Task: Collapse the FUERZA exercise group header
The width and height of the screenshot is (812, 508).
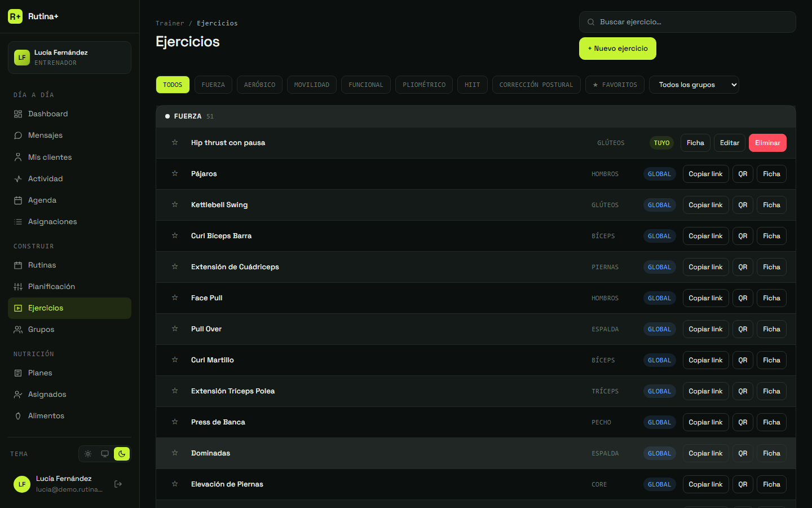Action: click(476, 116)
